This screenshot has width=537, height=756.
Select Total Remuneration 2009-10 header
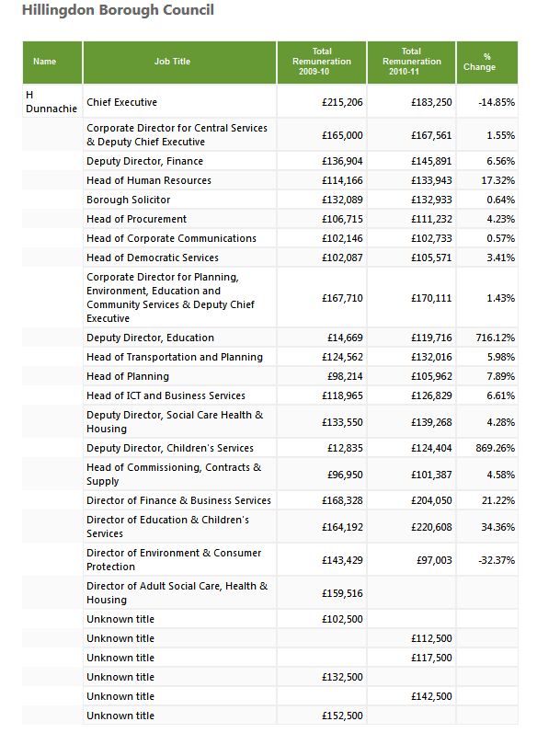pyautogui.click(x=322, y=63)
